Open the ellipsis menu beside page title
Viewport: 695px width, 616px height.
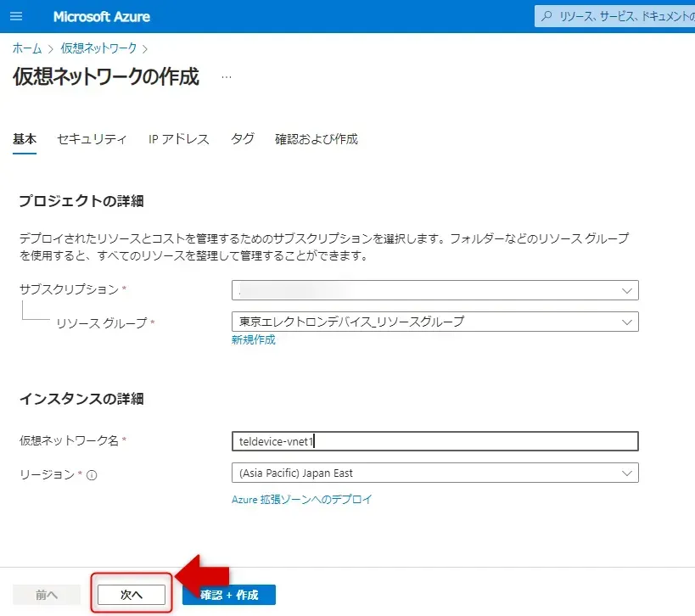227,77
